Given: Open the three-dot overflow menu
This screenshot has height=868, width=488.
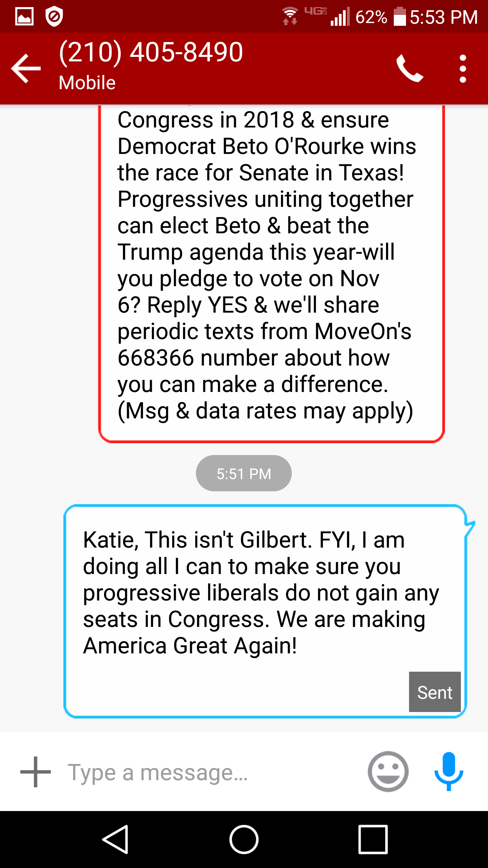Looking at the screenshot, I should tap(463, 69).
